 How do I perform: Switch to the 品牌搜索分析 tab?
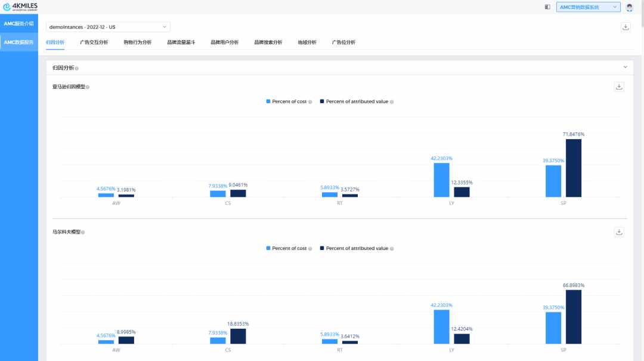(268, 42)
